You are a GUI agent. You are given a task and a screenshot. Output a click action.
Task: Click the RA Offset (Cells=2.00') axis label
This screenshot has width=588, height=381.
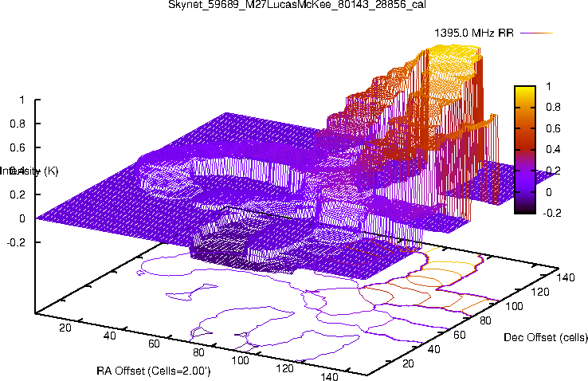tap(154, 371)
